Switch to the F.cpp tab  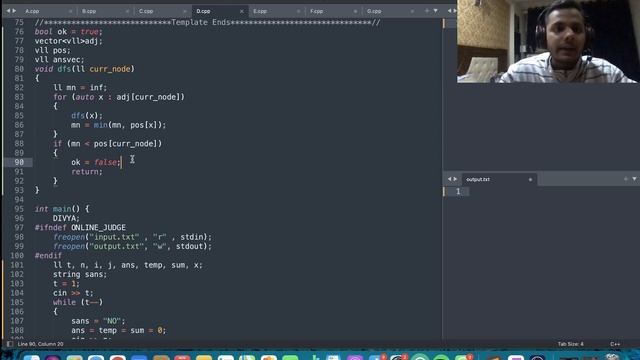coord(316,11)
